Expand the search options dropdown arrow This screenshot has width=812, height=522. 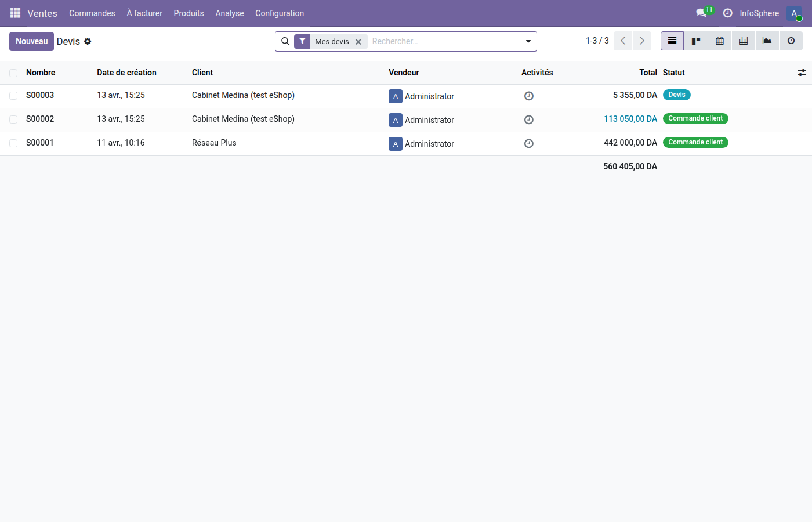528,41
